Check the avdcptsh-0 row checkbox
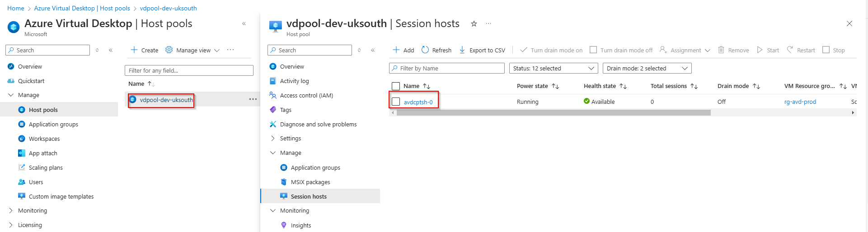This screenshot has height=232, width=868. 396,102
